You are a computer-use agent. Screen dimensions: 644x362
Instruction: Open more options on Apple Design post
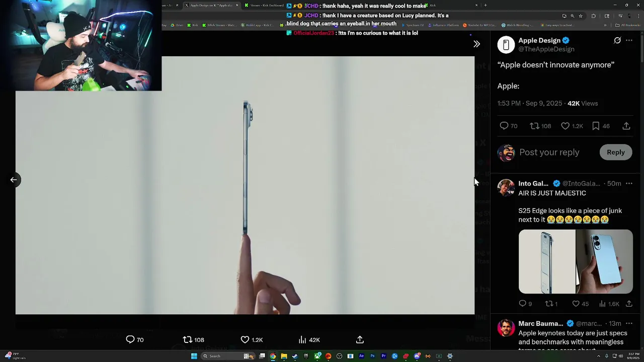[629, 40]
